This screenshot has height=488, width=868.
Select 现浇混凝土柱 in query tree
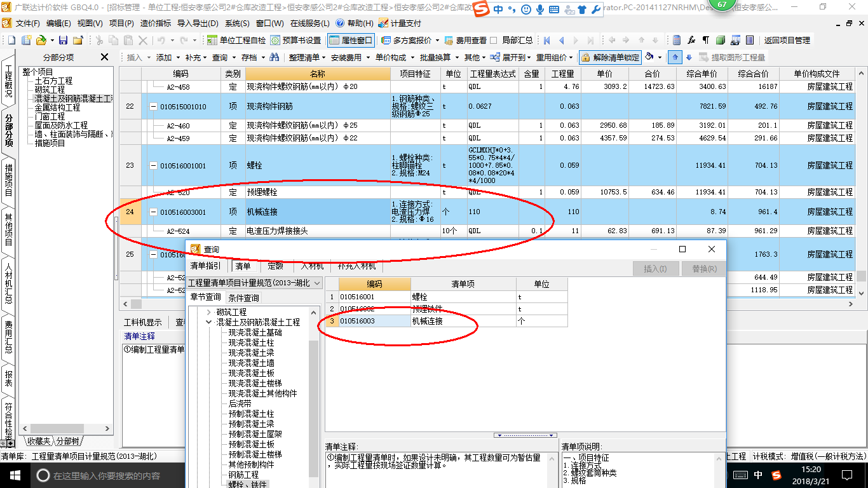click(252, 342)
